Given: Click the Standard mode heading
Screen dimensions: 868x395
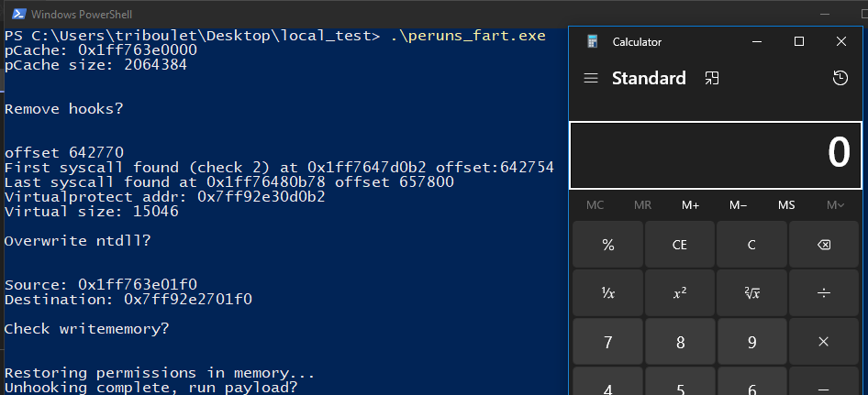Looking at the screenshot, I should coord(649,79).
